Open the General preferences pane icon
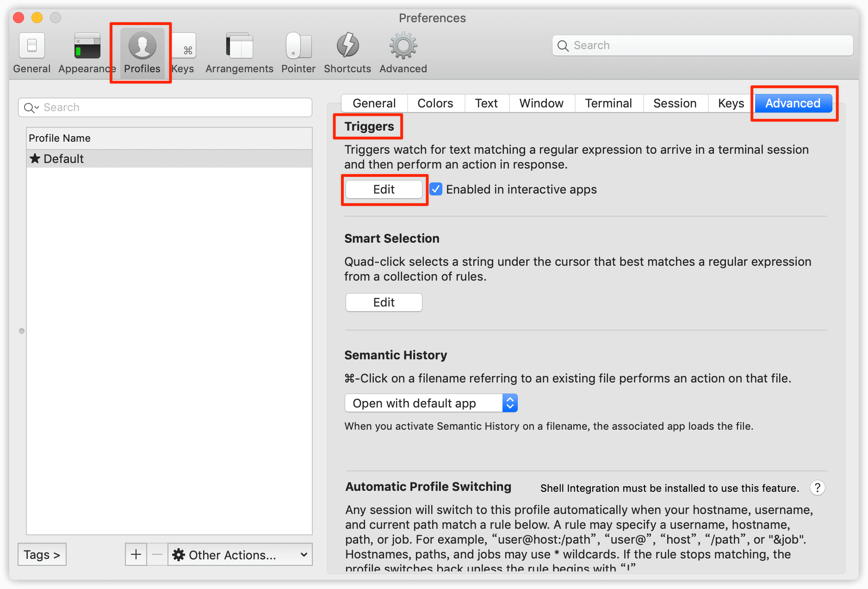This screenshot has height=589, width=868. click(x=31, y=46)
